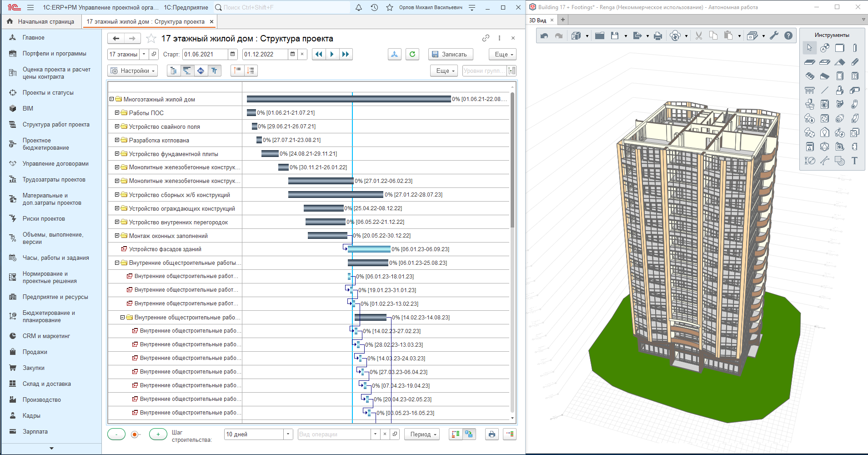The width and height of the screenshot is (868, 455).
Task: Open the Настройки button menu
Action: tap(133, 71)
